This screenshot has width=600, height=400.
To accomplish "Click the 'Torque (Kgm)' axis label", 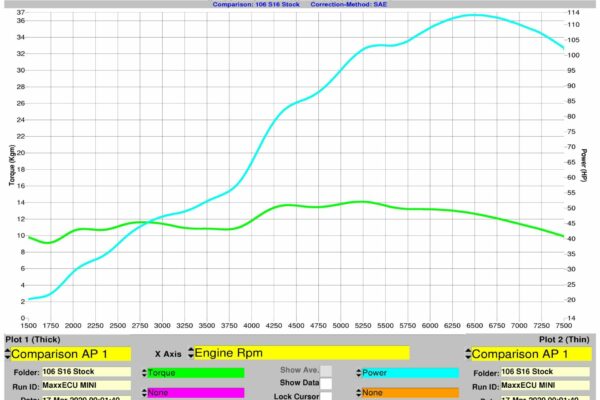I will (12, 165).
